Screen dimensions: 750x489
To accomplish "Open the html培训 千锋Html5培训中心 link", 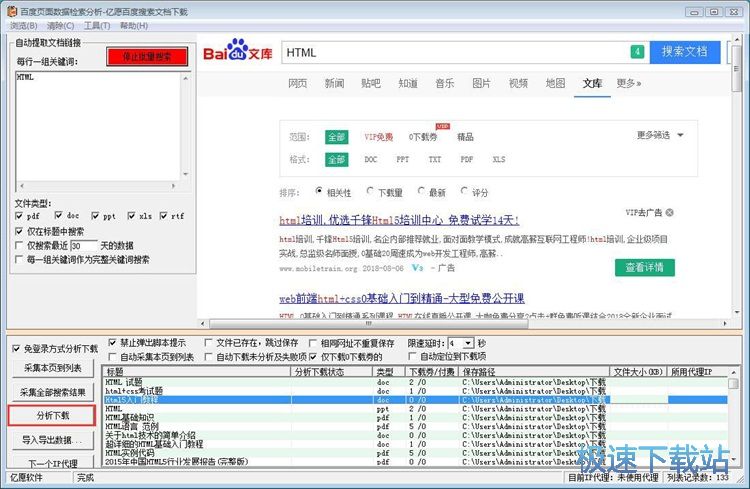I will (x=399, y=220).
